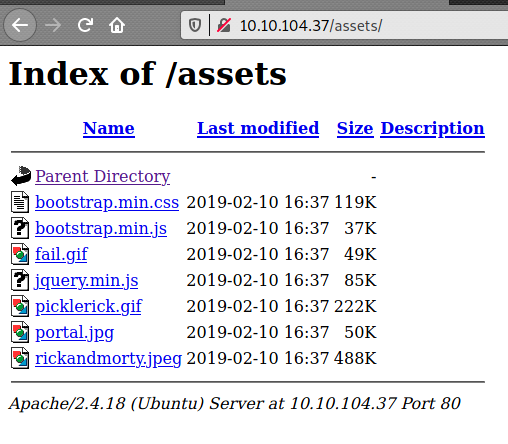The image size is (508, 444).
Task: Click the address bar showing 10.10.104.37/assets/
Action: click(344, 25)
